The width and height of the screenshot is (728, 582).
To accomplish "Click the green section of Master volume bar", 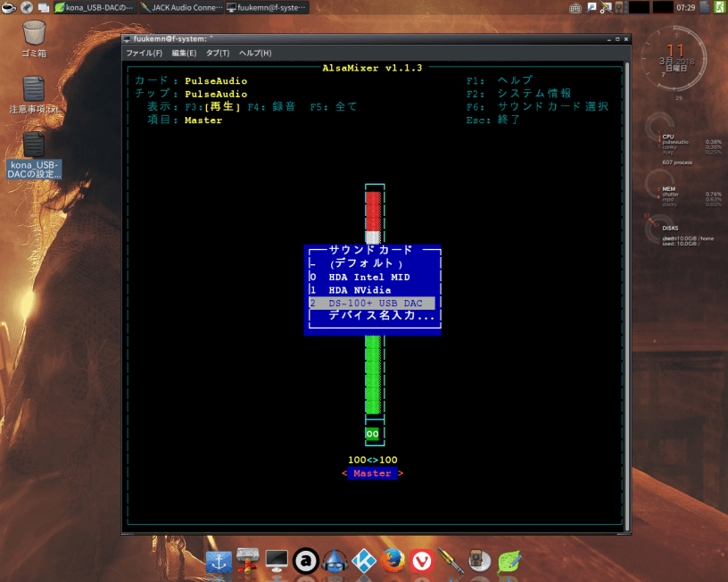I will tap(373, 374).
